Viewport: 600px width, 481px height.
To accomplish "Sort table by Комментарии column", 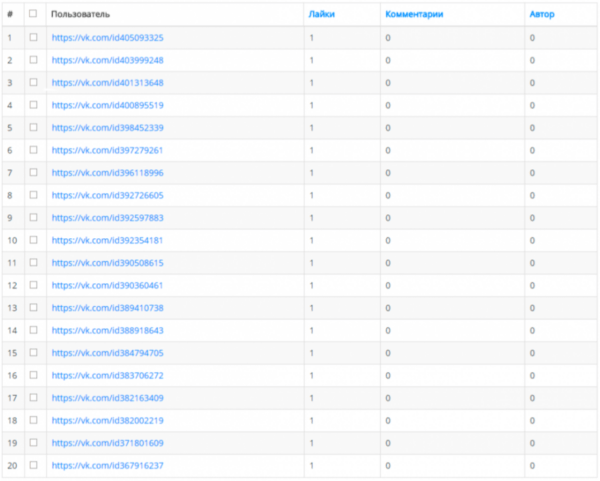I will [414, 15].
